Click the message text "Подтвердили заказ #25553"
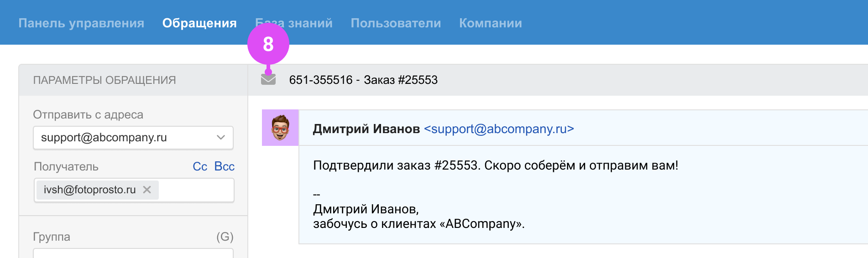This screenshot has width=868, height=258. (395, 165)
